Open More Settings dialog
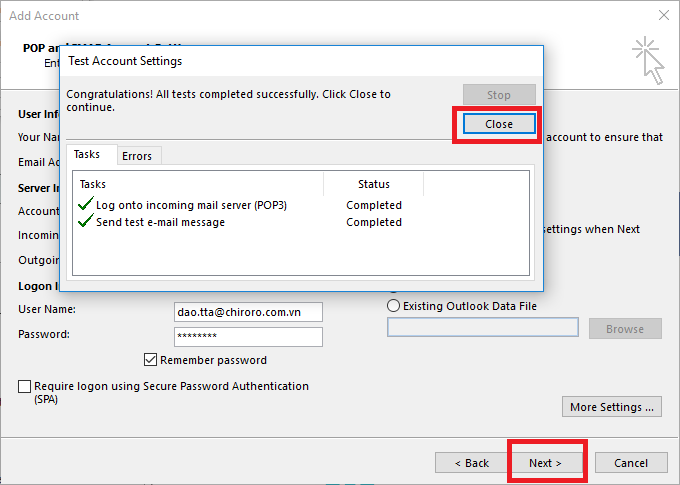This screenshot has height=485, width=680. [612, 407]
